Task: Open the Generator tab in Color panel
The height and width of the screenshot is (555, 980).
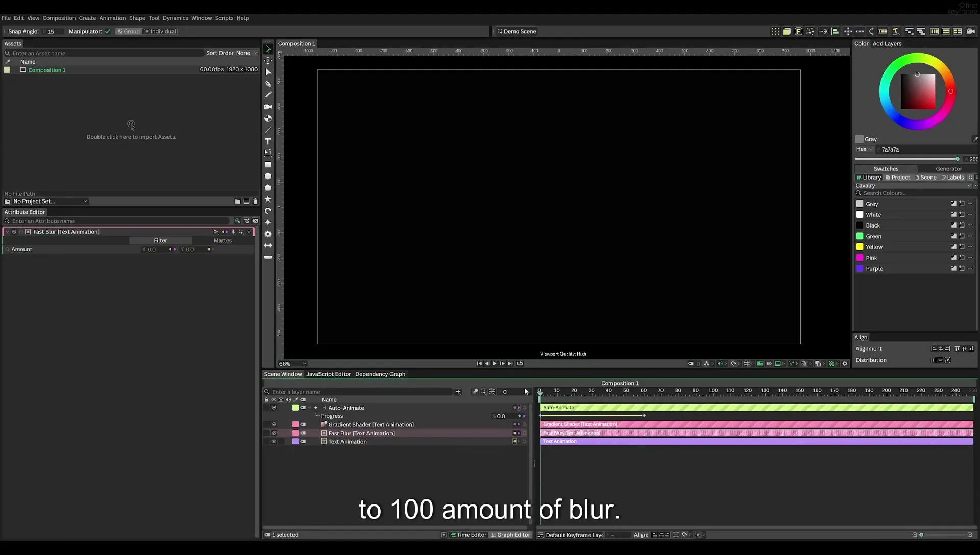Action: click(948, 169)
